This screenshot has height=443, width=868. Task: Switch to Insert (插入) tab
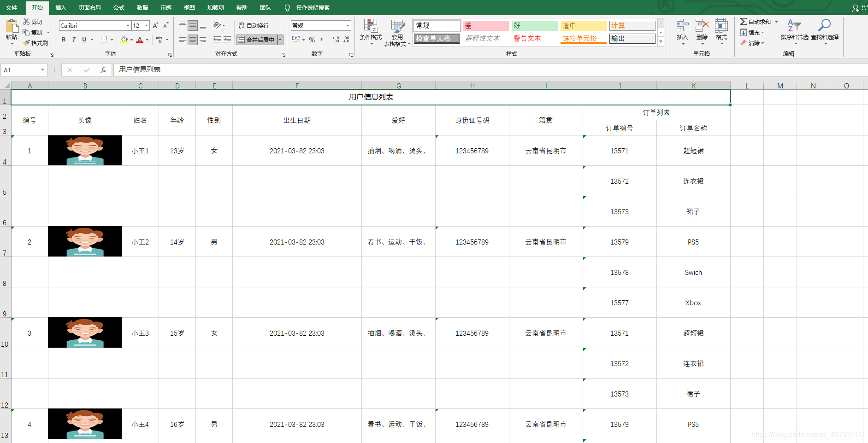61,7
